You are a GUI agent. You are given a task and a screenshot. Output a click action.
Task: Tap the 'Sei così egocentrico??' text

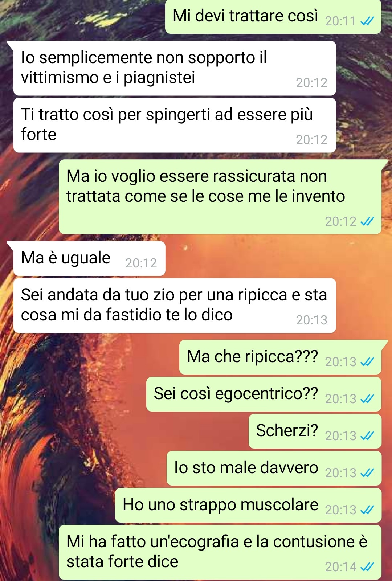click(x=236, y=394)
